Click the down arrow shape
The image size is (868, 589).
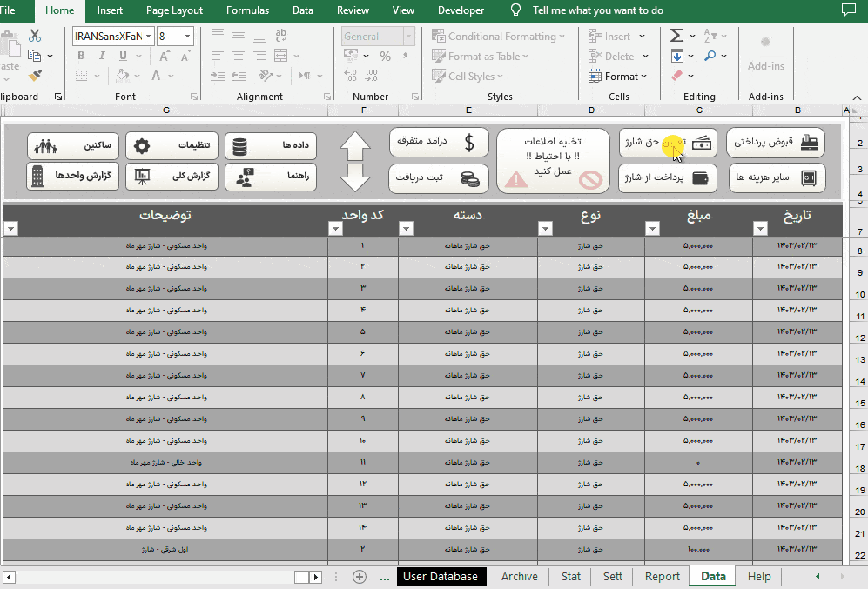[355, 177]
